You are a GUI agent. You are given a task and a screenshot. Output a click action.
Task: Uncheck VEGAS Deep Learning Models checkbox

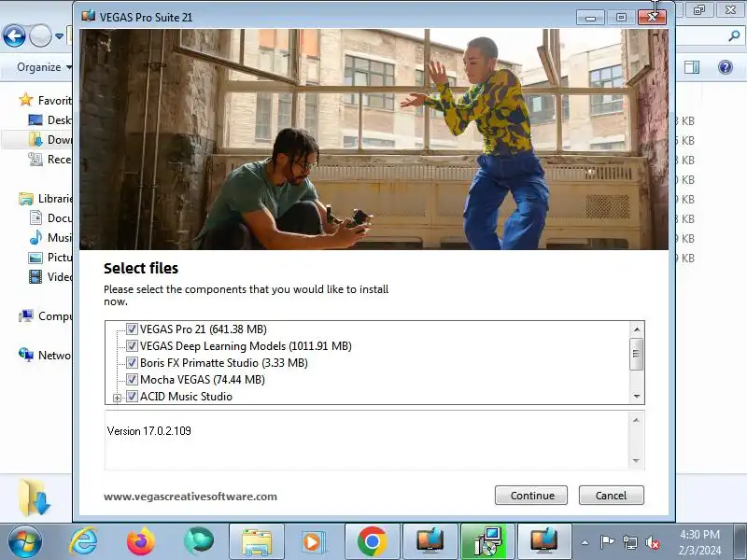pos(132,345)
